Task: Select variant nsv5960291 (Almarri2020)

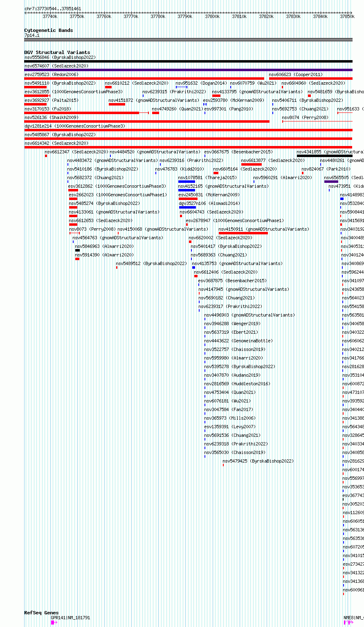Action: coord(283,178)
